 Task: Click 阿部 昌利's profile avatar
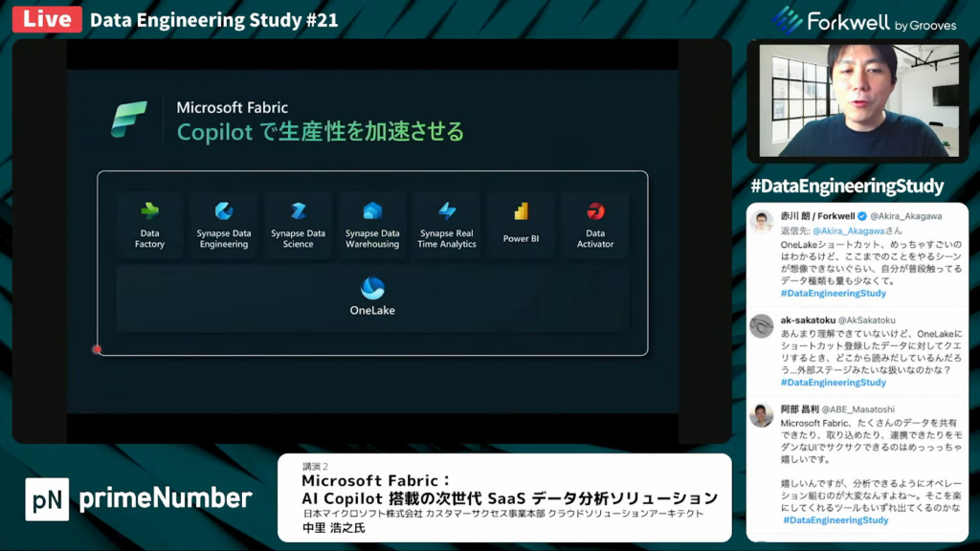tap(762, 415)
